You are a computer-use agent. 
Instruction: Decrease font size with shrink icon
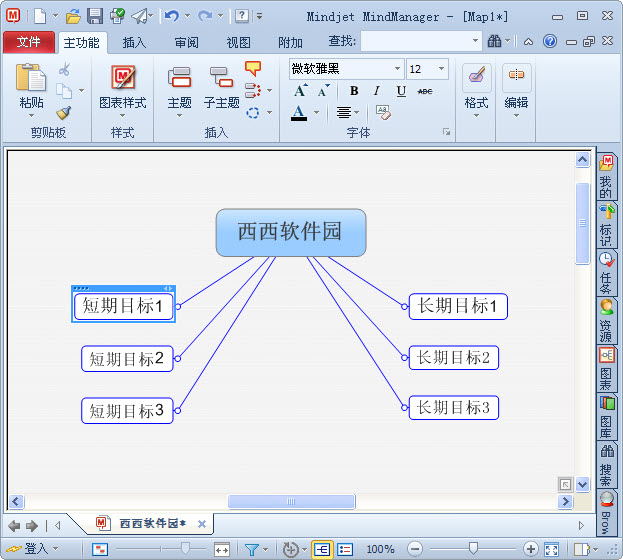(x=324, y=91)
